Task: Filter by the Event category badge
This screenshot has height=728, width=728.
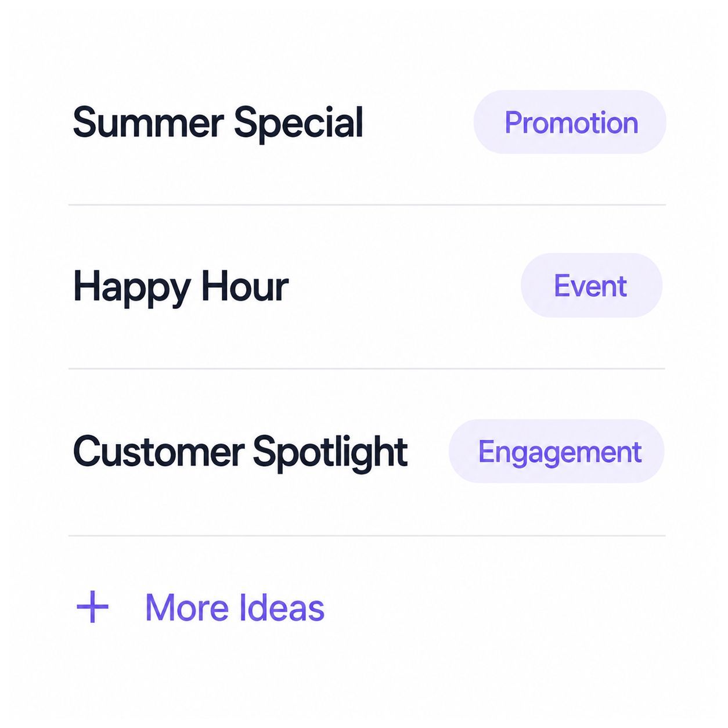Action: coord(591,285)
